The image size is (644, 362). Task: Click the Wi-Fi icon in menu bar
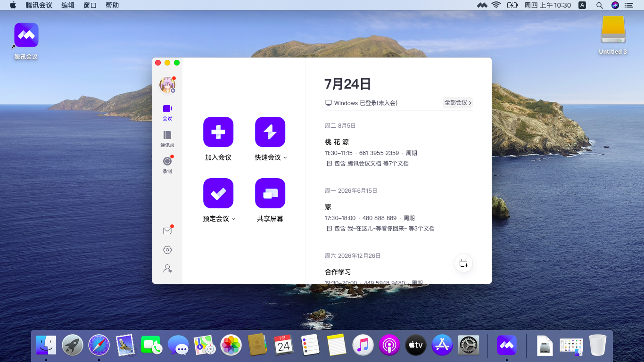point(496,5)
